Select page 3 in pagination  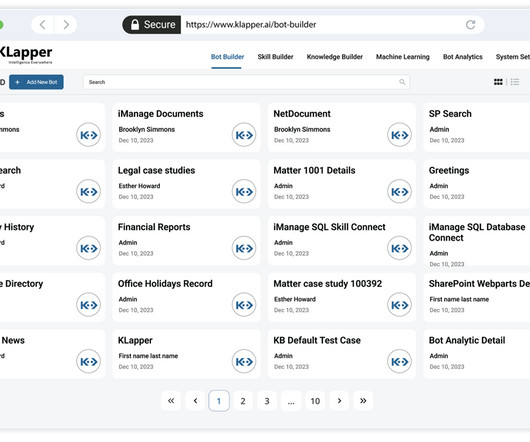tap(267, 401)
